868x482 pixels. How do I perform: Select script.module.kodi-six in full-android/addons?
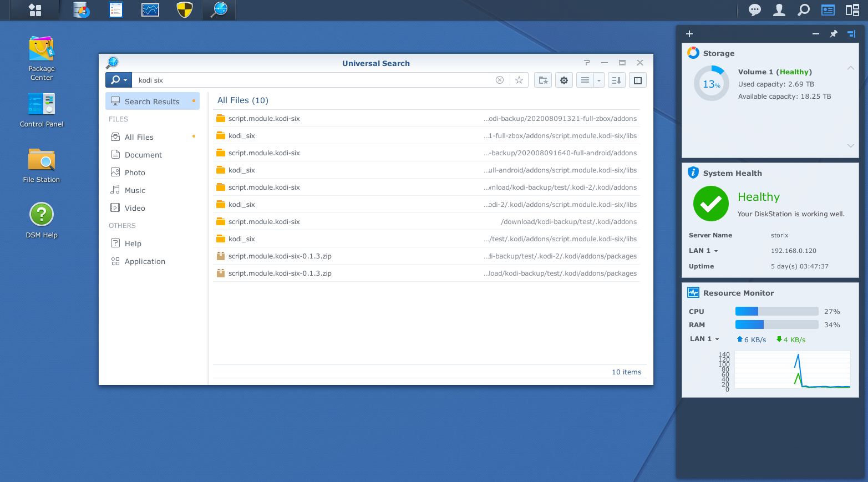pyautogui.click(x=426, y=153)
